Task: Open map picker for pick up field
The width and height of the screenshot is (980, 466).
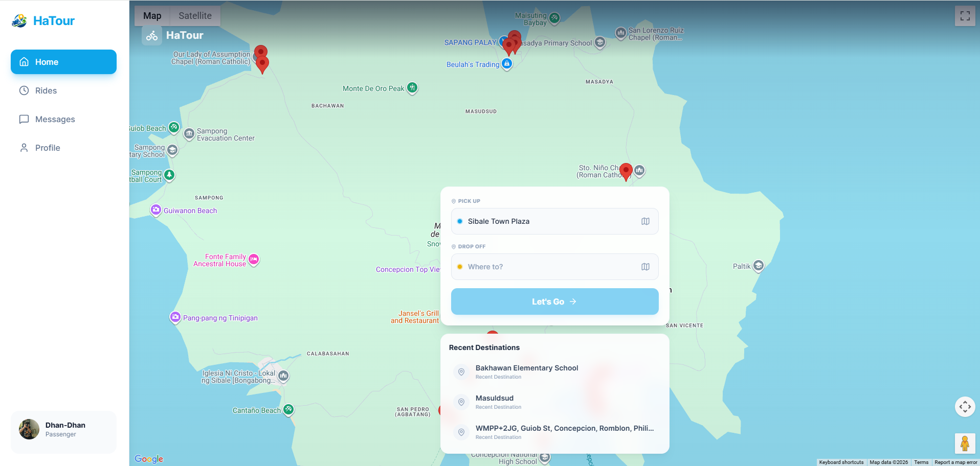Action: coord(645,221)
